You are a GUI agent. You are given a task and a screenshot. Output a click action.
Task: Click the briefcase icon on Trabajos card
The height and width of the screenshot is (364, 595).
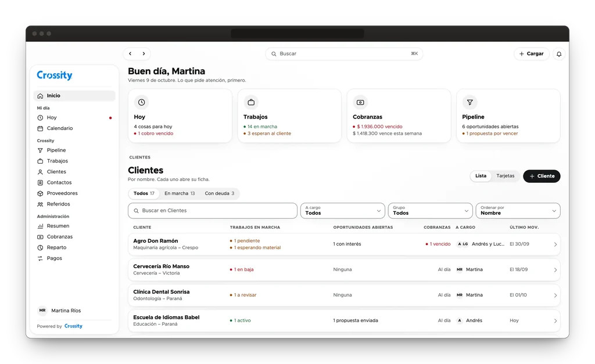click(x=251, y=102)
